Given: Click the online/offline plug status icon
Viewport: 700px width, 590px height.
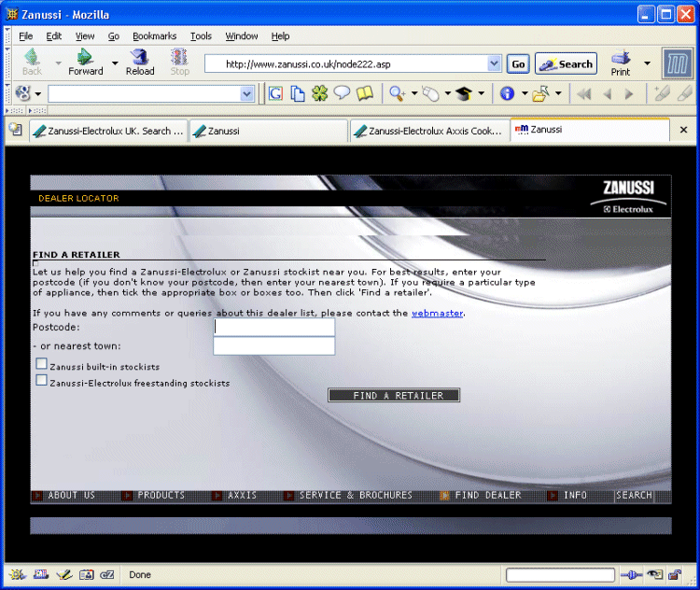Looking at the screenshot, I should (631, 575).
